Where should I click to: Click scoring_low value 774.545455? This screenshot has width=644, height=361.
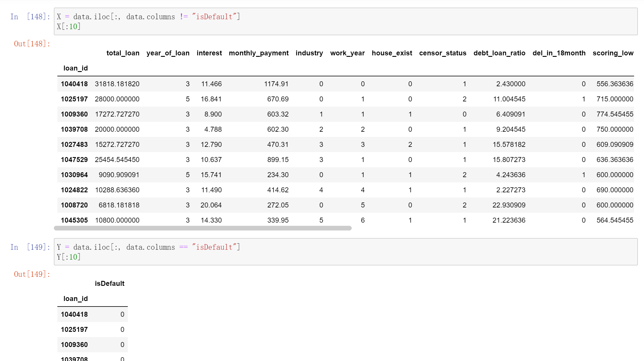point(615,114)
